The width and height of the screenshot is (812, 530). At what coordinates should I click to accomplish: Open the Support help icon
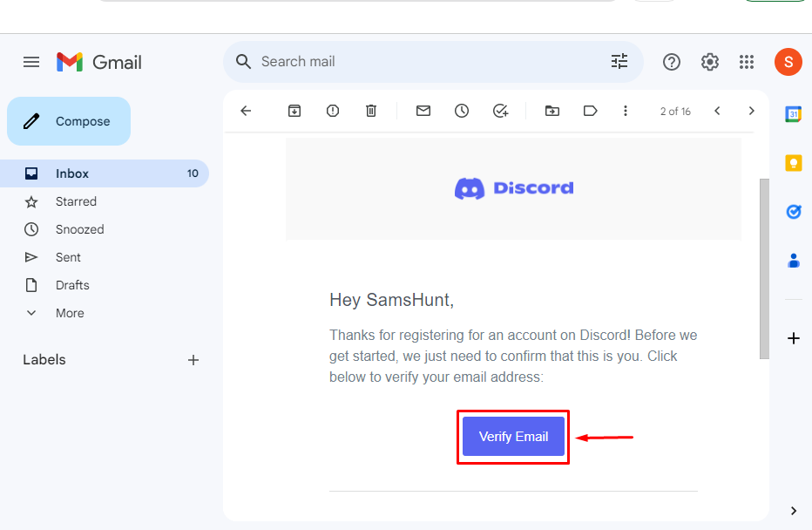click(671, 62)
